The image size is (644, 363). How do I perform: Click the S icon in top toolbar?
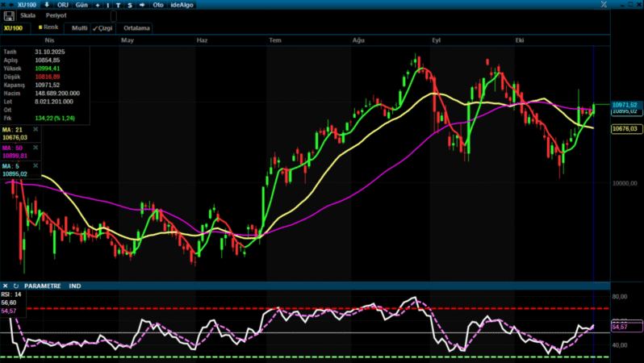pos(129,5)
